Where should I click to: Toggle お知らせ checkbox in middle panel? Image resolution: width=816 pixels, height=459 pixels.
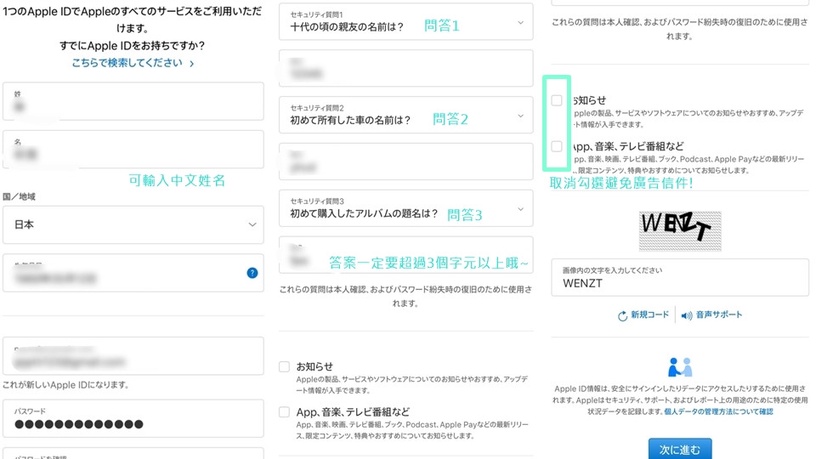(x=284, y=367)
